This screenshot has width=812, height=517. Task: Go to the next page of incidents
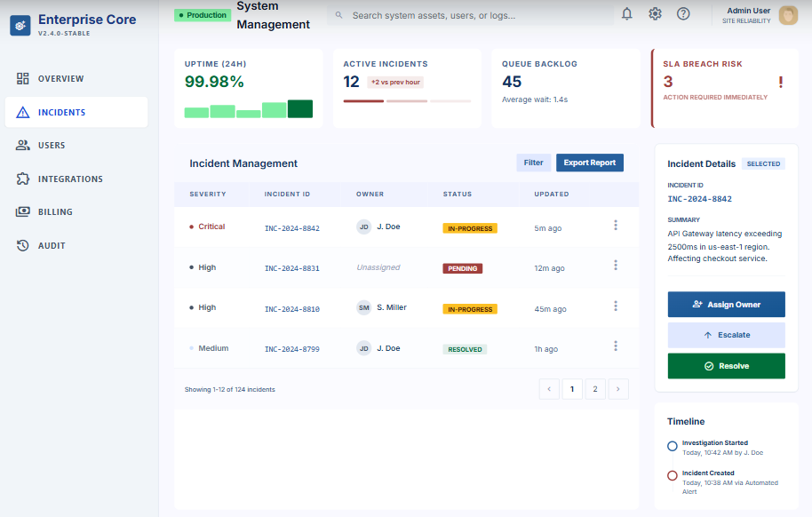point(619,388)
